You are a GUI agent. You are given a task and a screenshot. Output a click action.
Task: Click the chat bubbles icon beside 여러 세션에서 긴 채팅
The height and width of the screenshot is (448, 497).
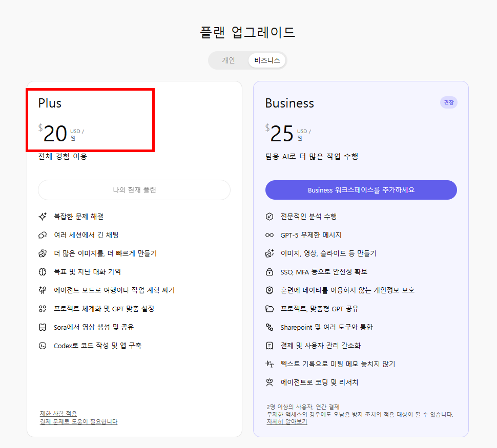click(43, 235)
